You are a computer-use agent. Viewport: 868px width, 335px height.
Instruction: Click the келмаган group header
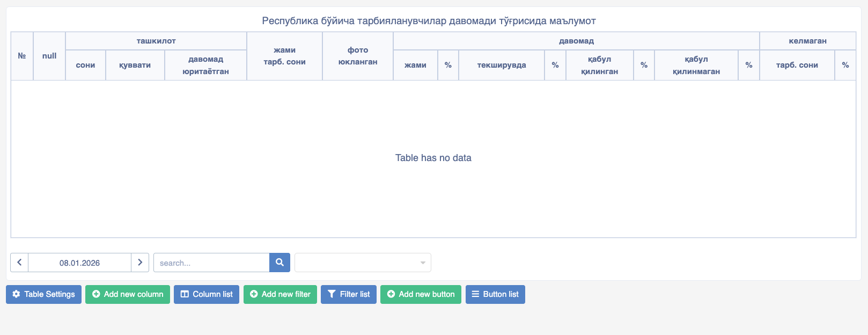808,41
